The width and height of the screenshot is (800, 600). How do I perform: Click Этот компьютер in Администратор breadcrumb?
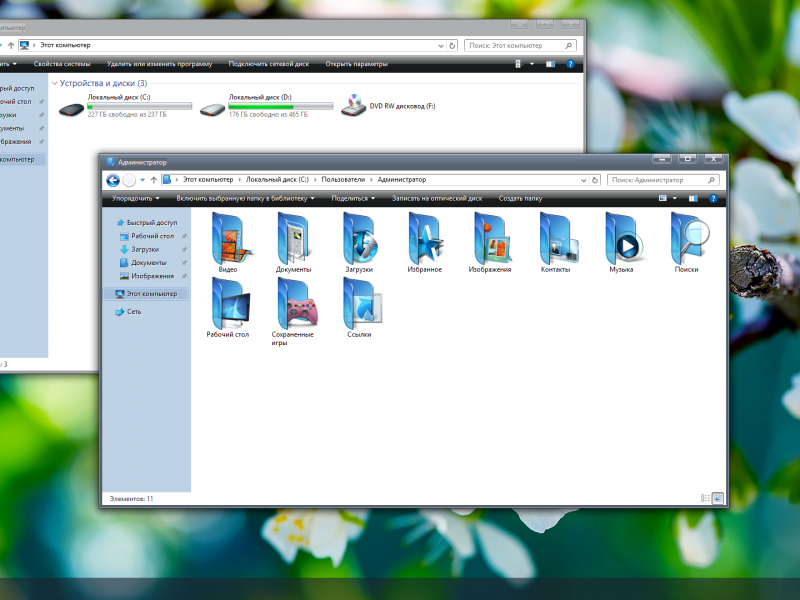pos(208,180)
